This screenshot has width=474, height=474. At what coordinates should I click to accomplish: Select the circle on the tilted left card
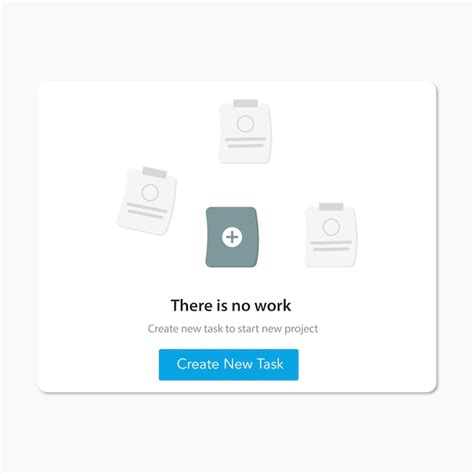(150, 192)
